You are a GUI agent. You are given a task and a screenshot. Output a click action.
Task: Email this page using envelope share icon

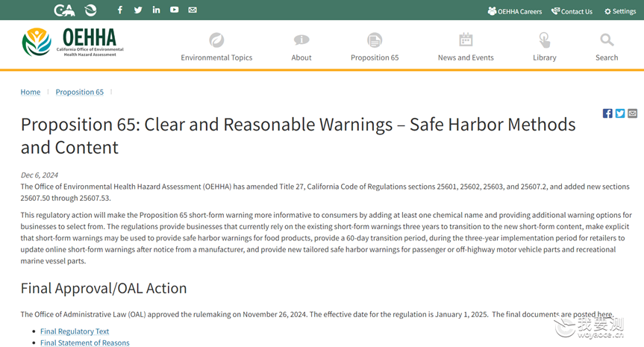(633, 113)
